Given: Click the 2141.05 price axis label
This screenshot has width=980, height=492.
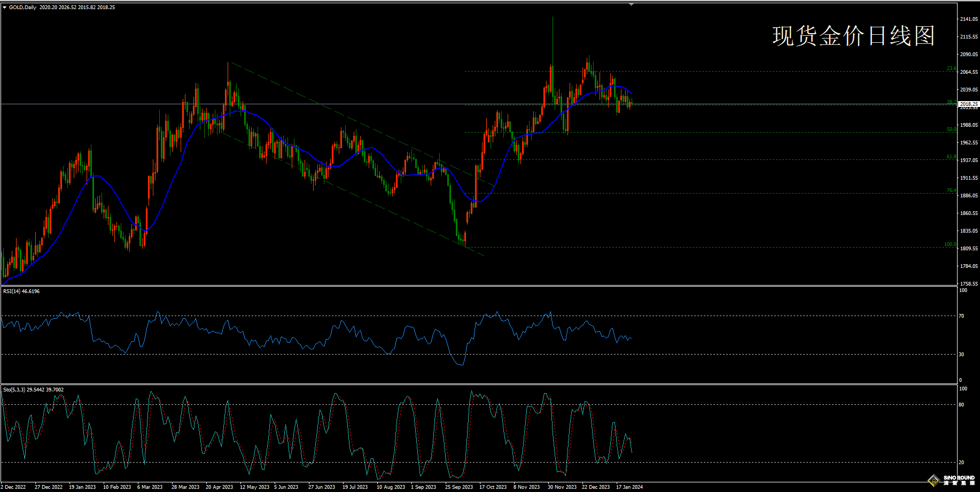Looking at the screenshot, I should [969, 19].
